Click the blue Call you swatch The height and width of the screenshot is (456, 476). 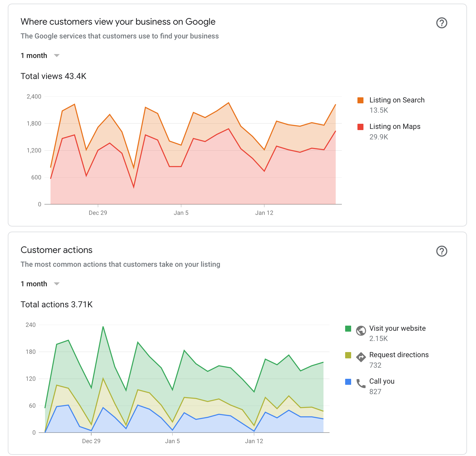click(348, 382)
